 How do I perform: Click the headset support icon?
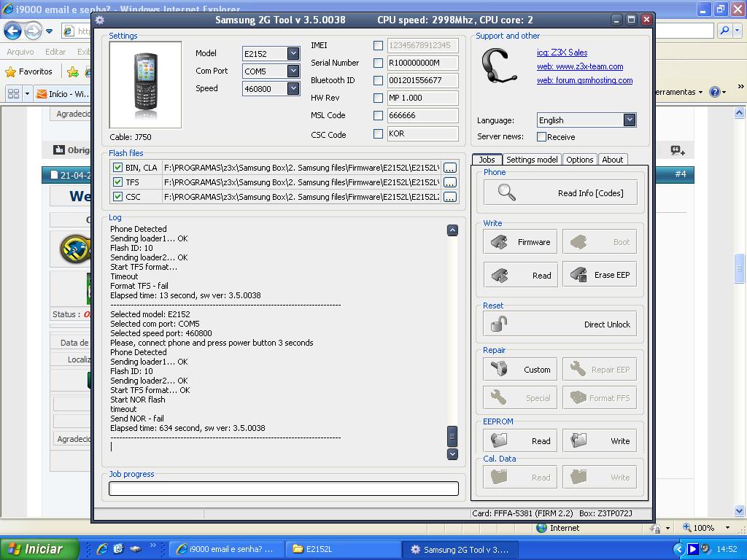499,66
